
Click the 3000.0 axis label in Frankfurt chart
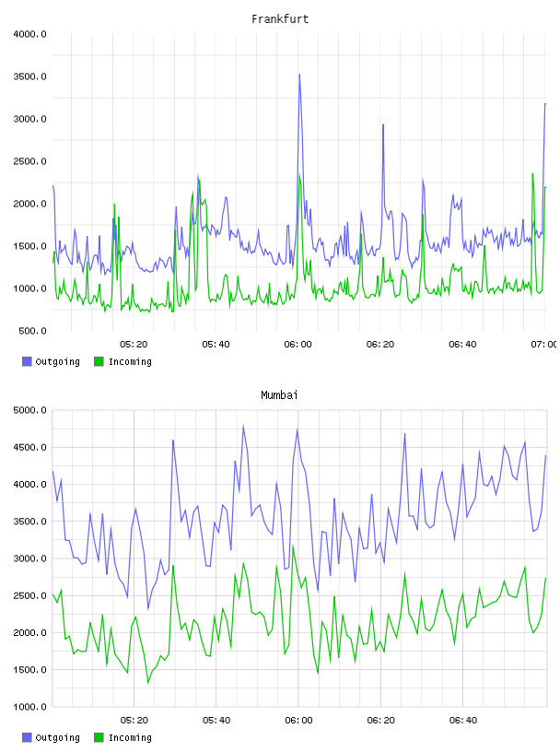click(29, 119)
